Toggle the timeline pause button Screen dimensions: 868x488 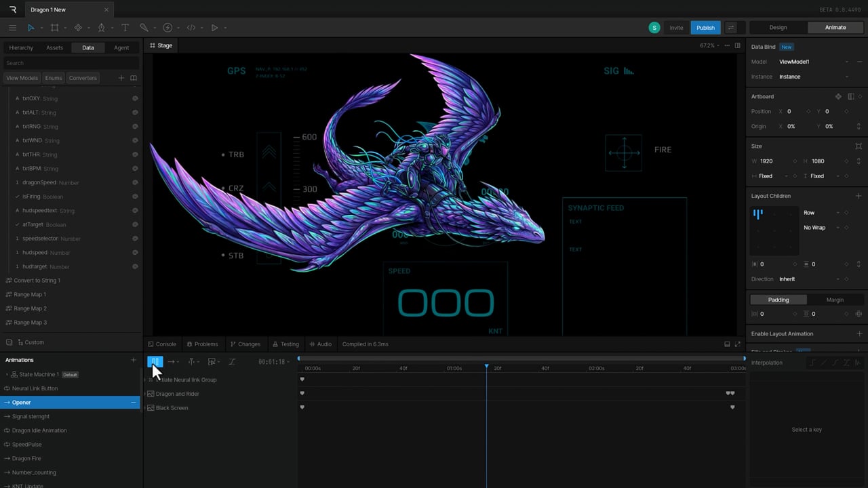[155, 362]
